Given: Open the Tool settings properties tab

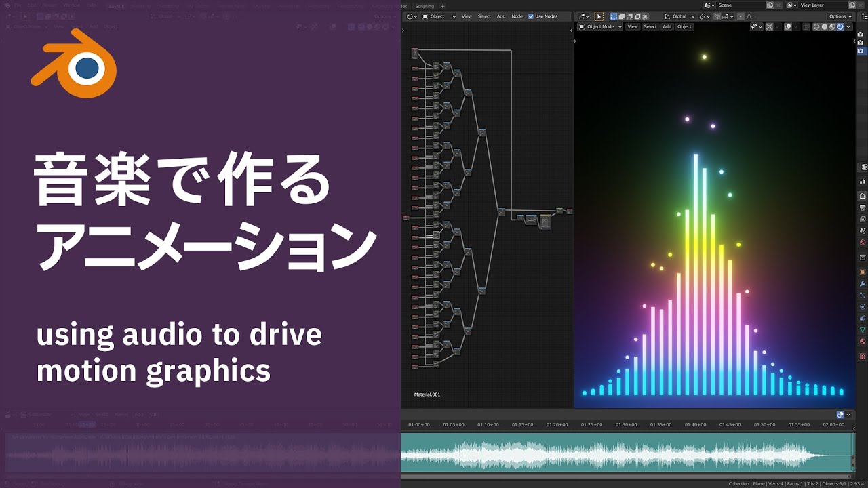Looking at the screenshot, I should coord(863,181).
